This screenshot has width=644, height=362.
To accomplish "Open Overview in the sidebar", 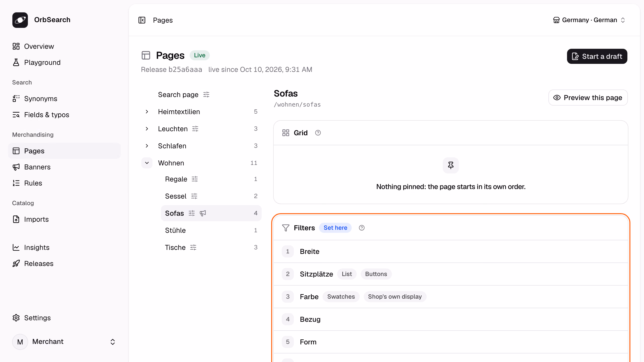I will click(x=64, y=46).
